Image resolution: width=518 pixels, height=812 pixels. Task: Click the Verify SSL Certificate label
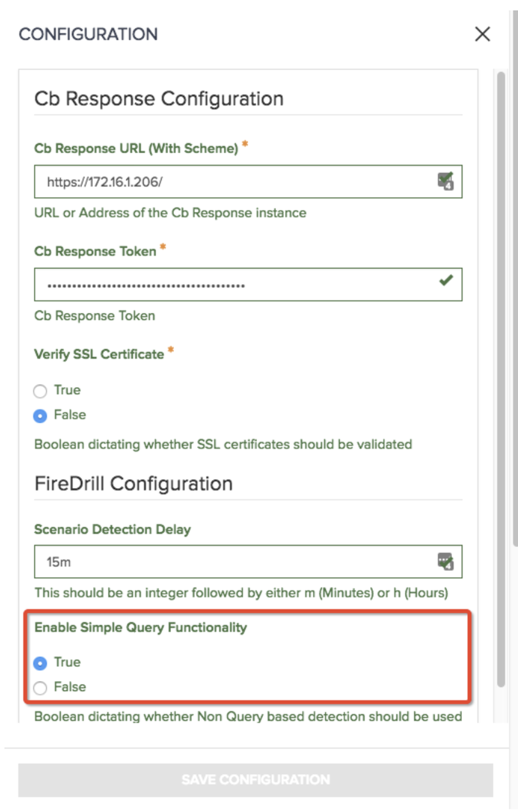[x=99, y=354]
